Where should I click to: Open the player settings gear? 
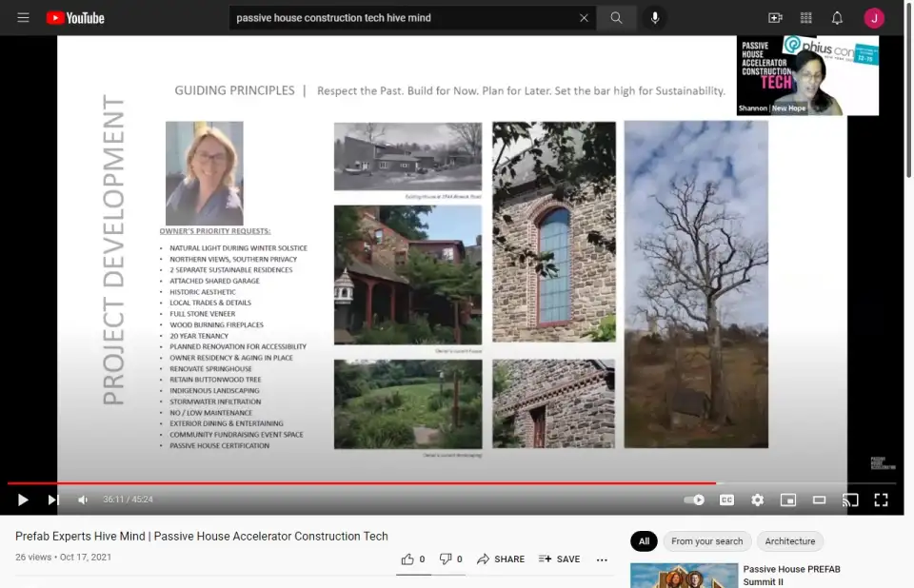(x=758, y=500)
